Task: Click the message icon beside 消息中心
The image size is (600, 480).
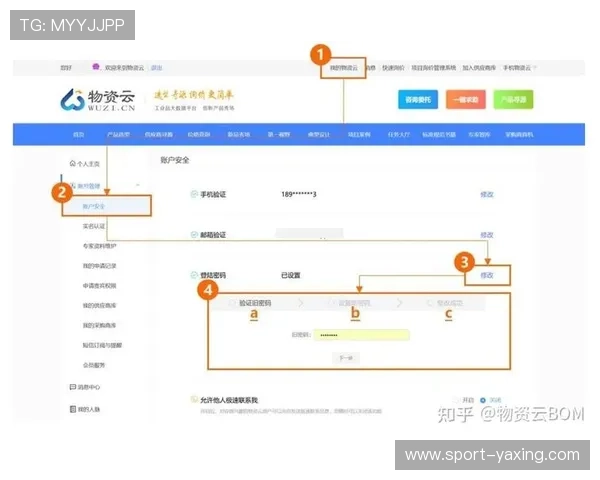Action: (x=73, y=387)
